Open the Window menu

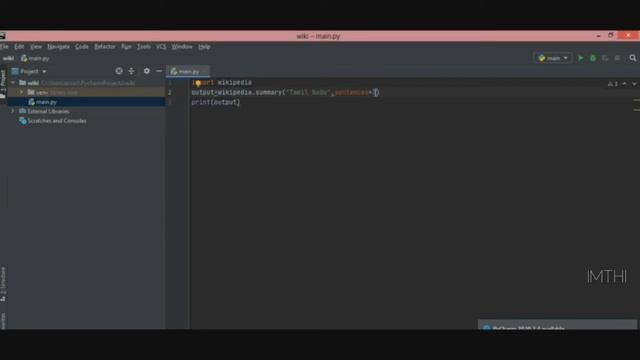182,47
